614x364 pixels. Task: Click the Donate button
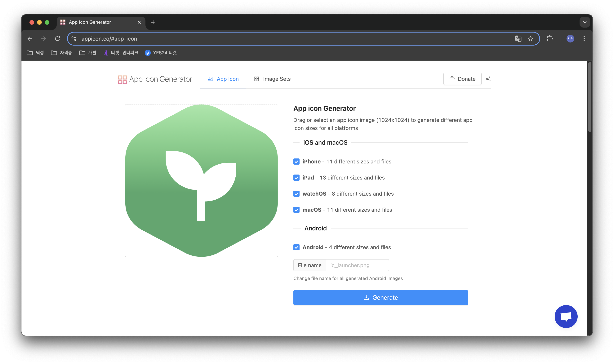pyautogui.click(x=462, y=79)
